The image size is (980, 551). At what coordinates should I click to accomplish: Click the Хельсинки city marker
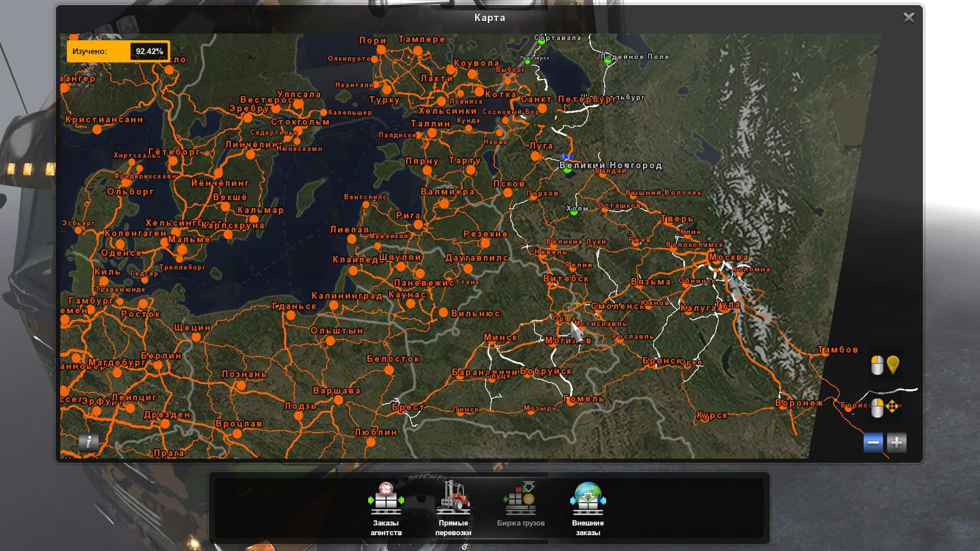(441, 101)
